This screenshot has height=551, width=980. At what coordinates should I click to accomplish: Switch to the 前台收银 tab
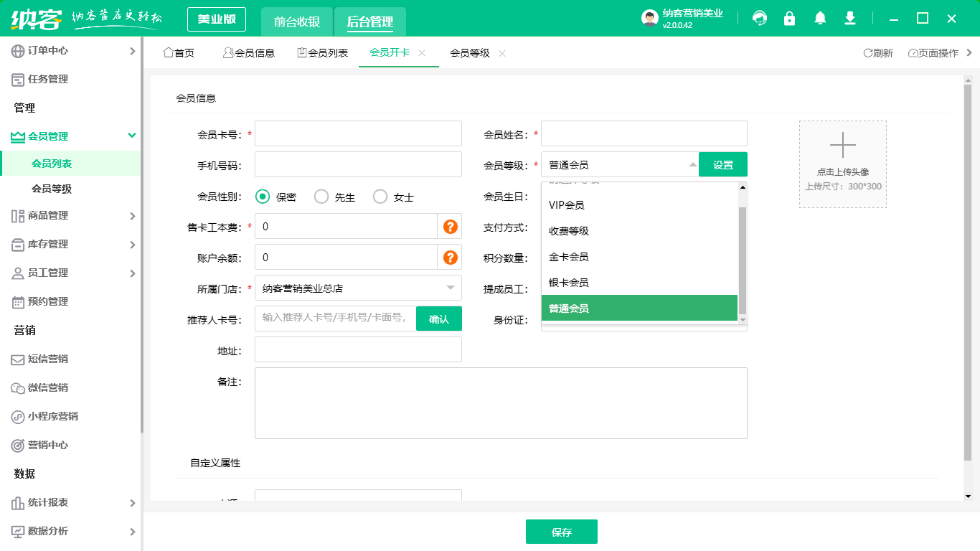pos(296,22)
